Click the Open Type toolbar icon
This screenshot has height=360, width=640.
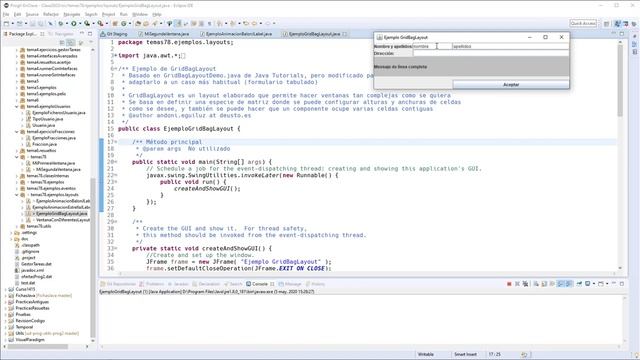138,24
